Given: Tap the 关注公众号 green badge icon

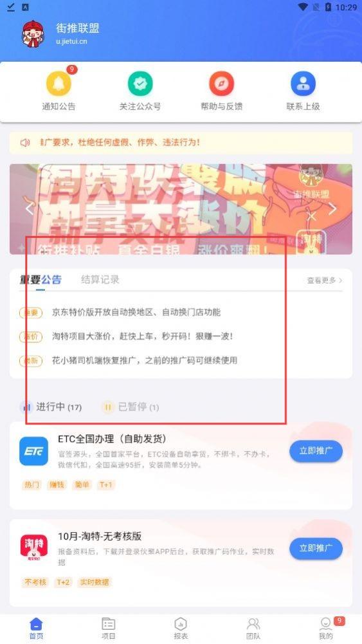Looking at the screenshot, I should pos(140,84).
